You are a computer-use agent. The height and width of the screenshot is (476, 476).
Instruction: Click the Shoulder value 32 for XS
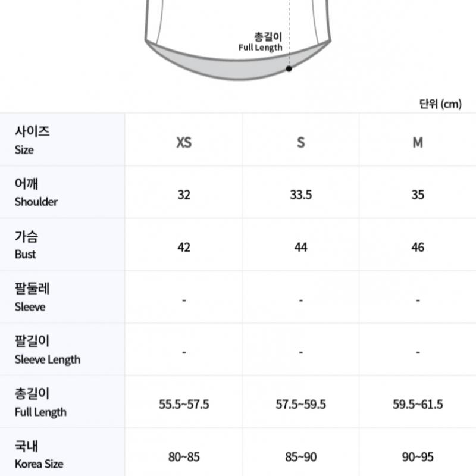pos(184,195)
